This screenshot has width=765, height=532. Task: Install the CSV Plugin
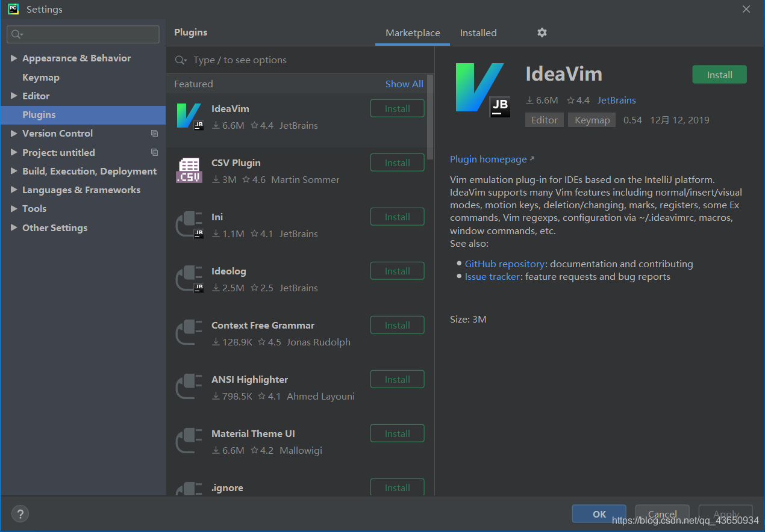[x=397, y=162]
